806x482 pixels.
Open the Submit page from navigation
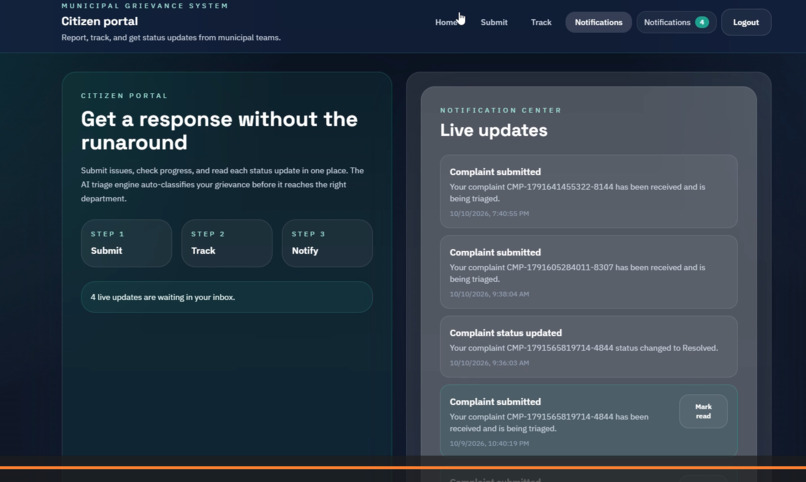coord(494,23)
